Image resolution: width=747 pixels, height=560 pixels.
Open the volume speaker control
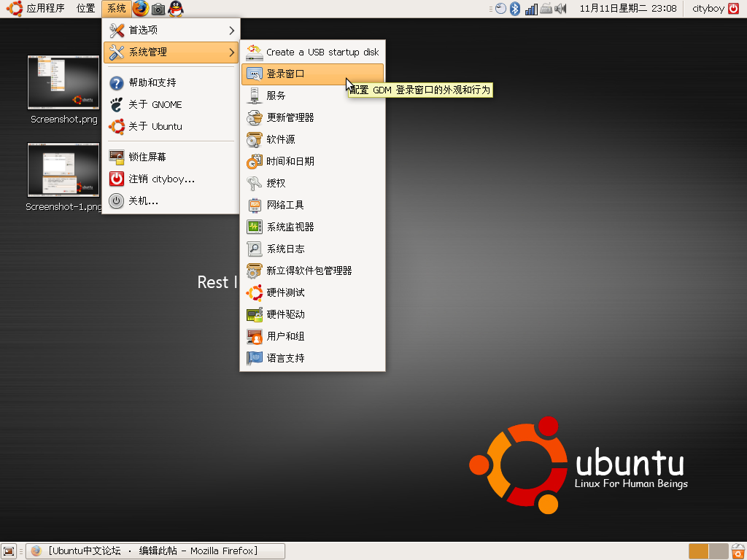click(x=561, y=9)
